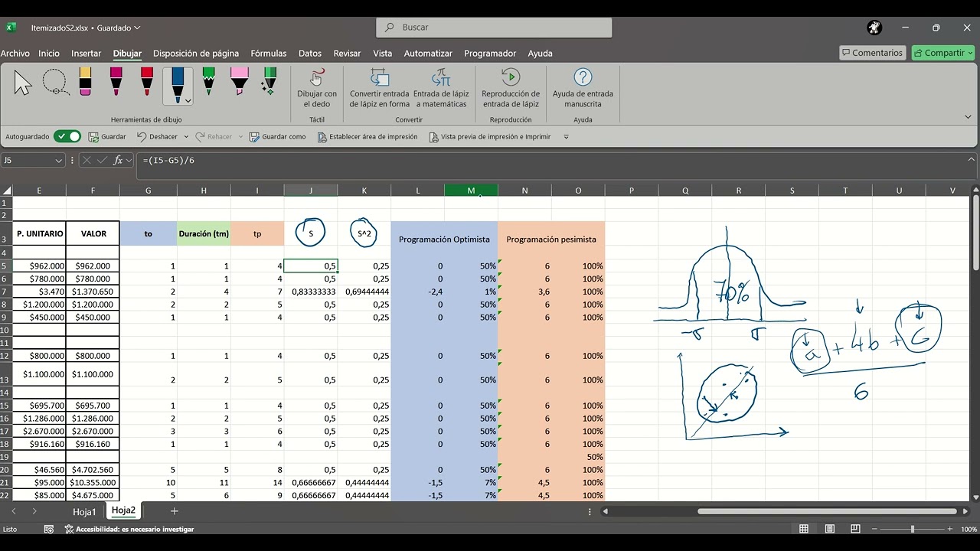Screen dimensions: 980x551
Task: Select the arrow selection tool
Action: (x=23, y=82)
